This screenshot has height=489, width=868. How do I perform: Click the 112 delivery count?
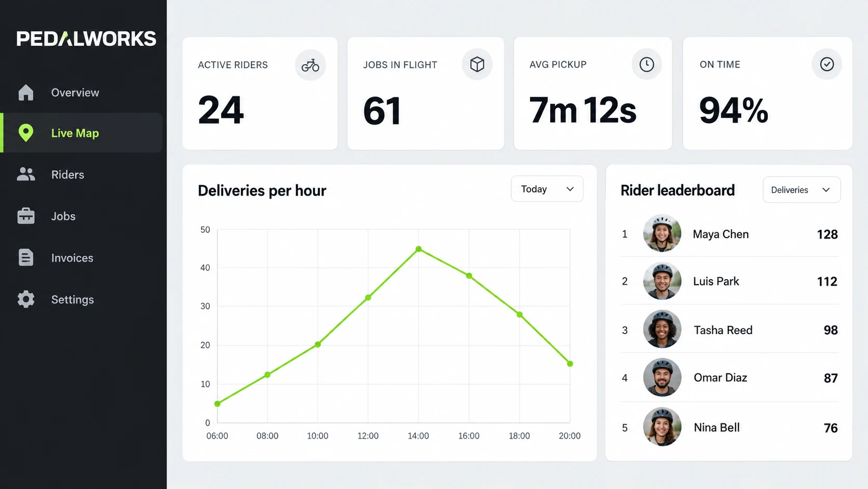(828, 282)
